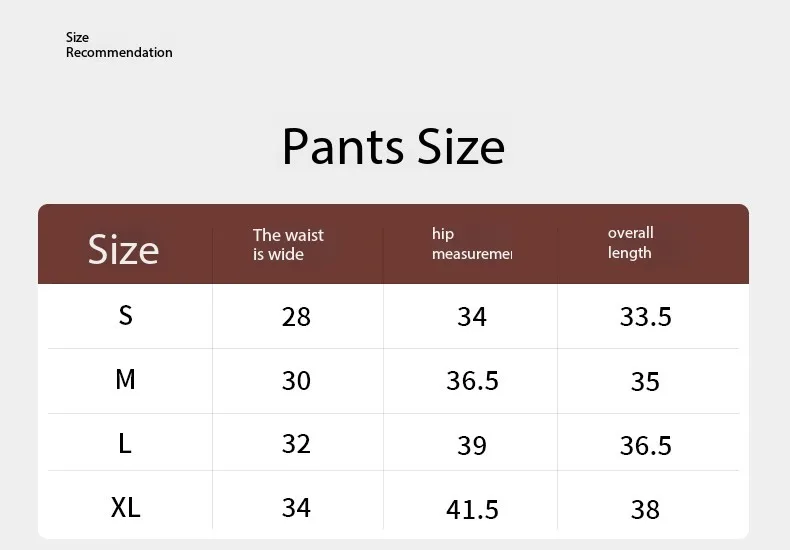790x550 pixels.
Task: Click the hip measurement header
Action: tap(471, 244)
